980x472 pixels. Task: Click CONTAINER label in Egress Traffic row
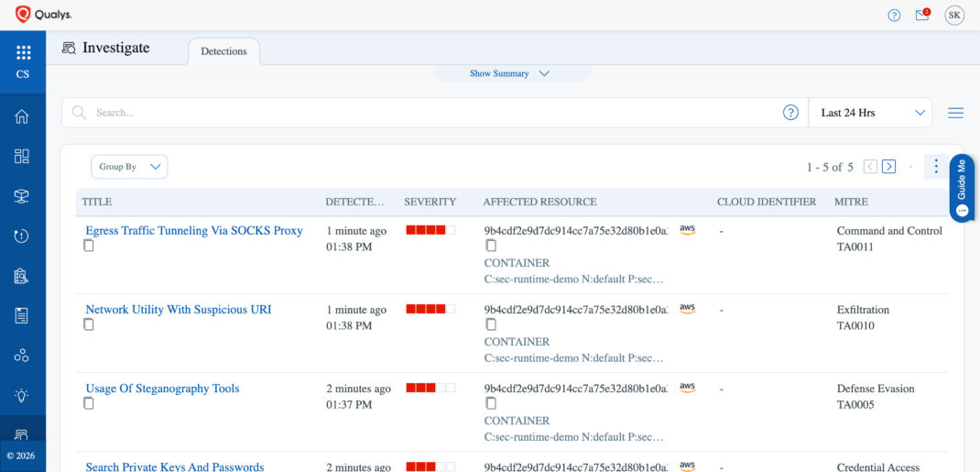pos(517,263)
